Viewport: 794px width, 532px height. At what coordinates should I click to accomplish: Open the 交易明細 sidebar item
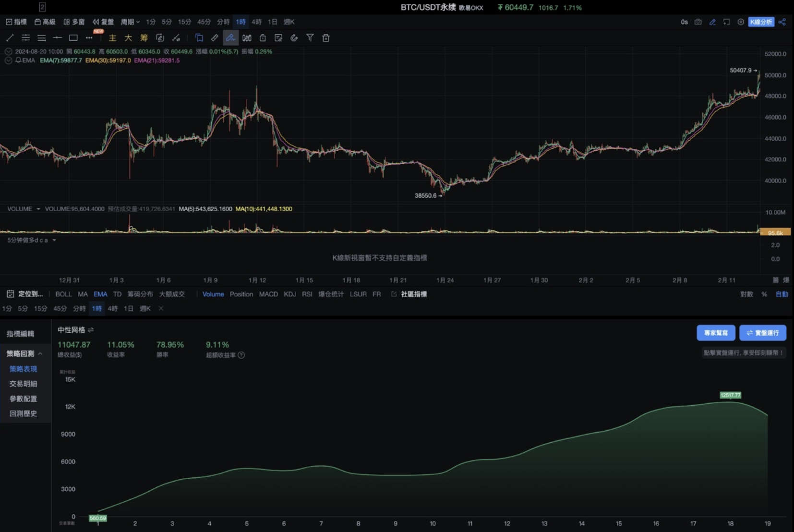[x=23, y=384]
